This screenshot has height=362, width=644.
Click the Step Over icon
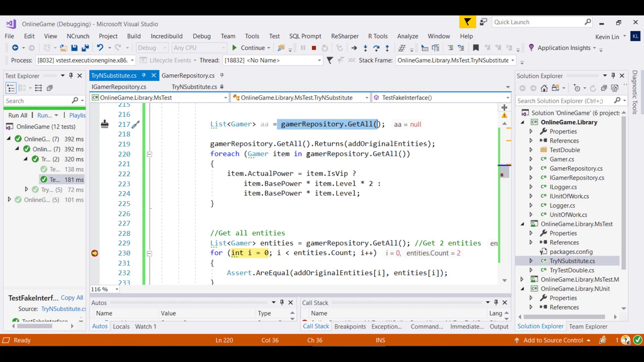tap(376, 48)
